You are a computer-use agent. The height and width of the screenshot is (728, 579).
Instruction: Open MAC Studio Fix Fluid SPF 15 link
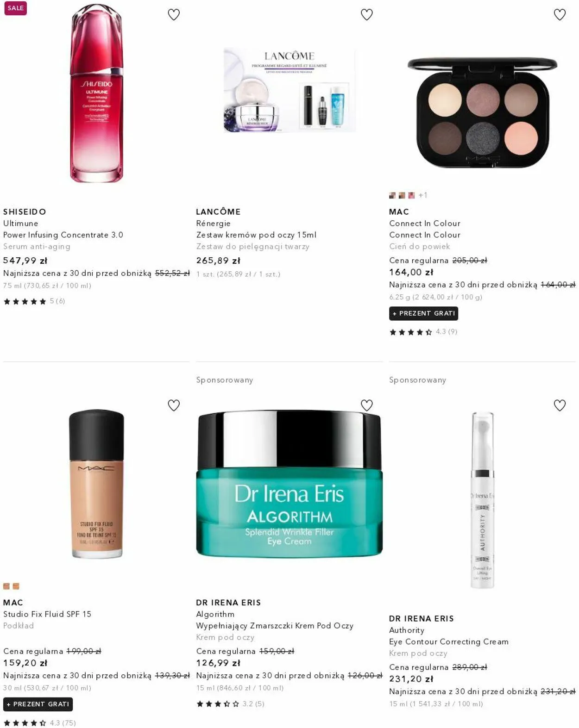[47, 614]
